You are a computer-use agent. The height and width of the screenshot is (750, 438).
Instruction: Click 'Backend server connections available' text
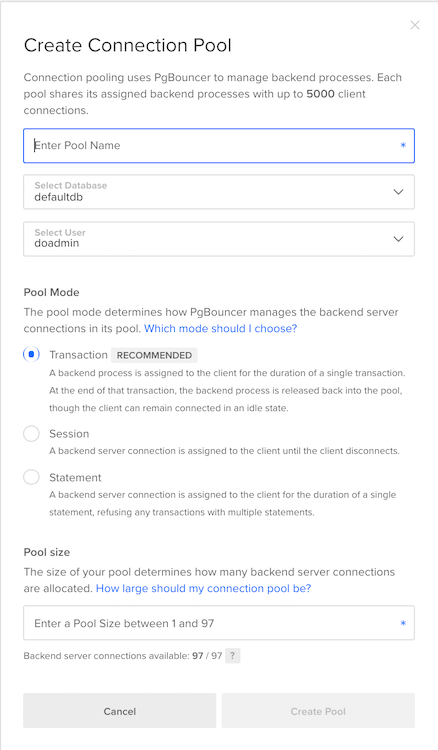click(x=107, y=656)
